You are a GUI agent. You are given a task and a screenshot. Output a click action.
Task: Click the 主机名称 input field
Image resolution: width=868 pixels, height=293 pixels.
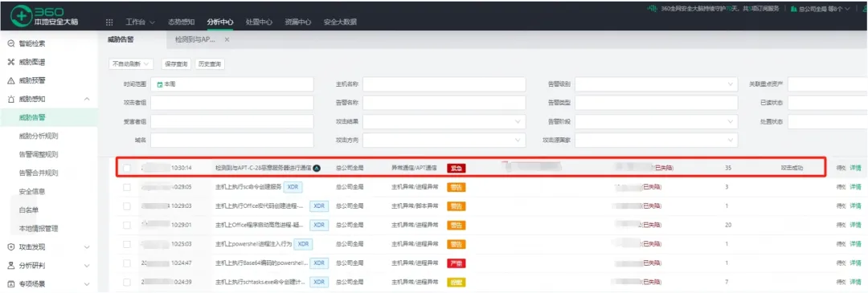click(x=444, y=84)
